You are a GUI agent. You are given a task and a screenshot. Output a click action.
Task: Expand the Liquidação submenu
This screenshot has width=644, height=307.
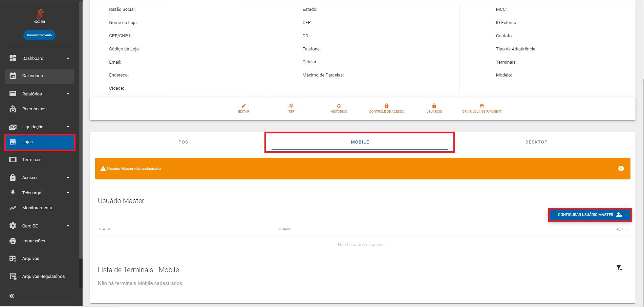[x=68, y=127]
